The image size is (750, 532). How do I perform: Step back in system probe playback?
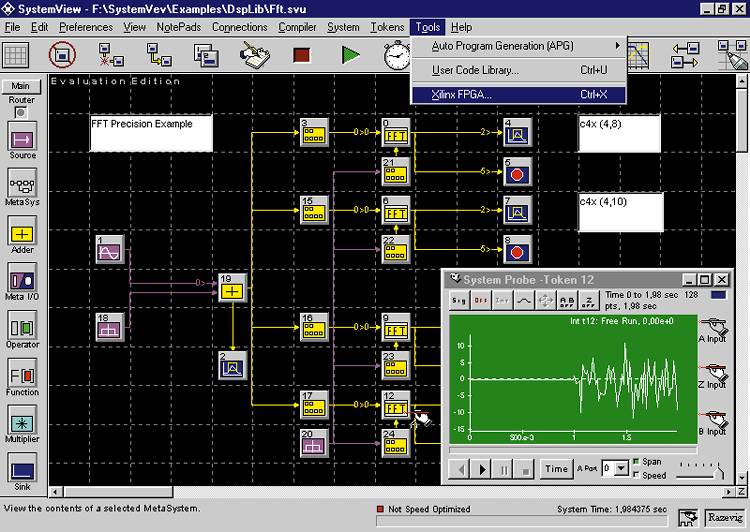point(461,470)
